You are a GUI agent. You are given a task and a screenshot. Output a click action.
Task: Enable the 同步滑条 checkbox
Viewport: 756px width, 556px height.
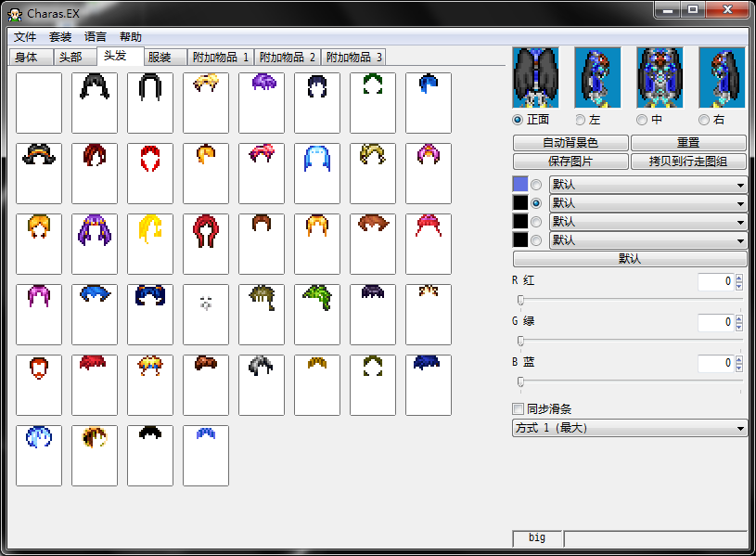pyautogui.click(x=519, y=409)
